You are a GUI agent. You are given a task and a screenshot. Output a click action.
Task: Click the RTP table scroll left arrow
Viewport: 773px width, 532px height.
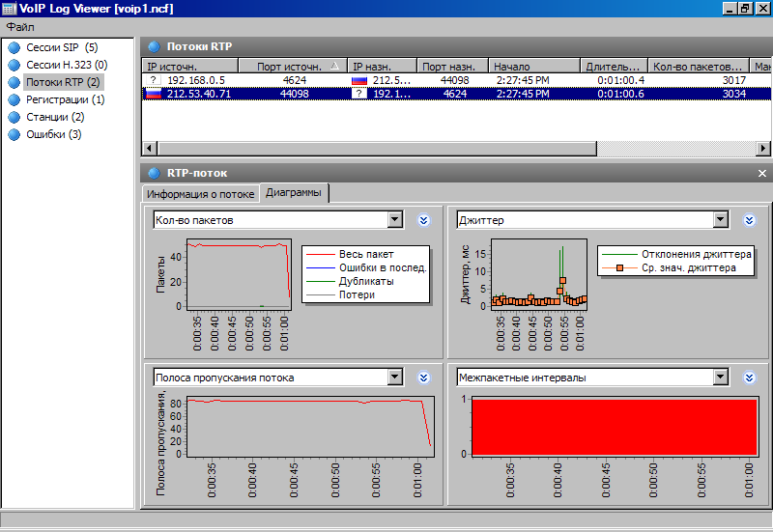[x=150, y=148]
